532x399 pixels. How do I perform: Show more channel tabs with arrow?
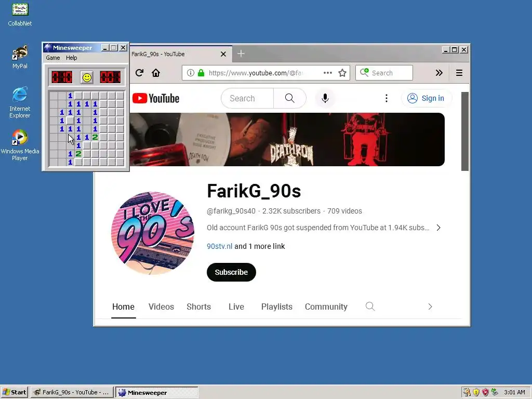[x=430, y=307]
